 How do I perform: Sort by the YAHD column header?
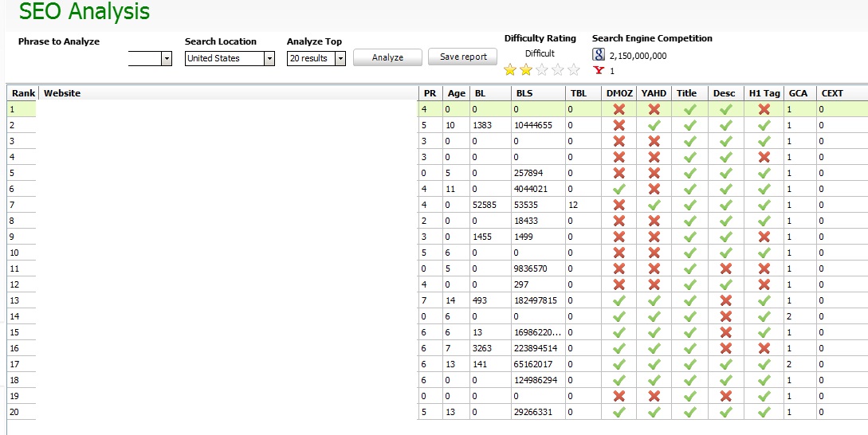point(654,93)
